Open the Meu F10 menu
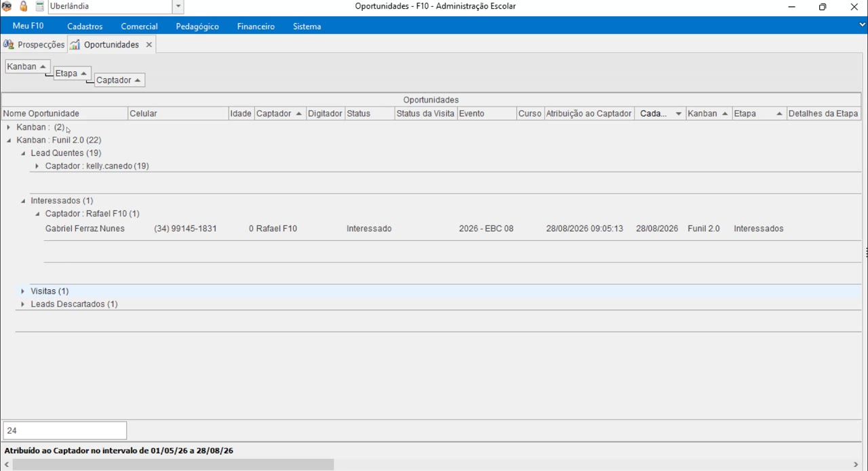 pyautogui.click(x=28, y=26)
